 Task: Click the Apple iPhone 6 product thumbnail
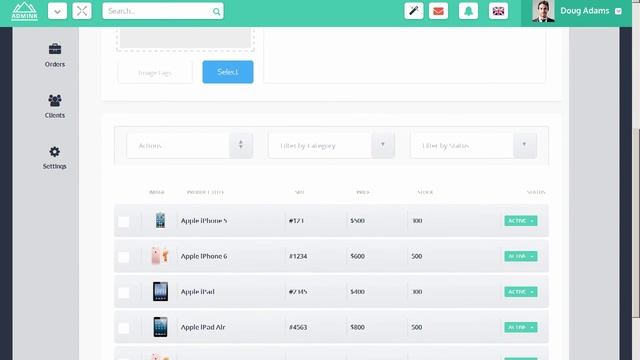160,256
